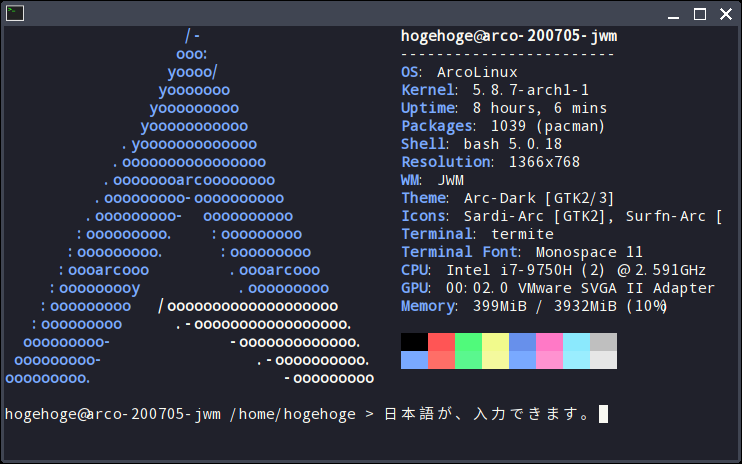Maximize the termite terminal window
This screenshot has width=742, height=464.
(x=700, y=14)
